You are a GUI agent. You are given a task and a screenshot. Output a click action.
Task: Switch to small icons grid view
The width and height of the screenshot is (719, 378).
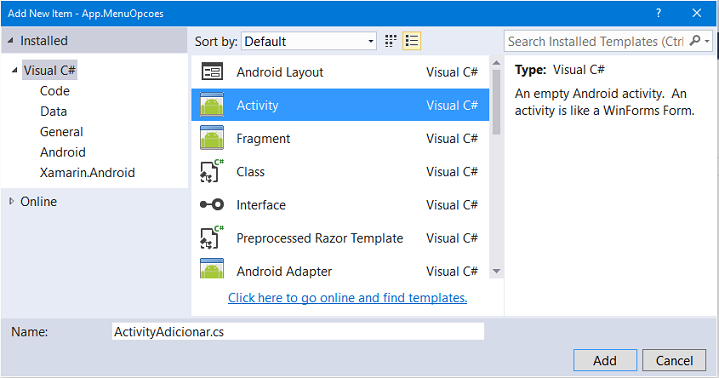(x=390, y=41)
